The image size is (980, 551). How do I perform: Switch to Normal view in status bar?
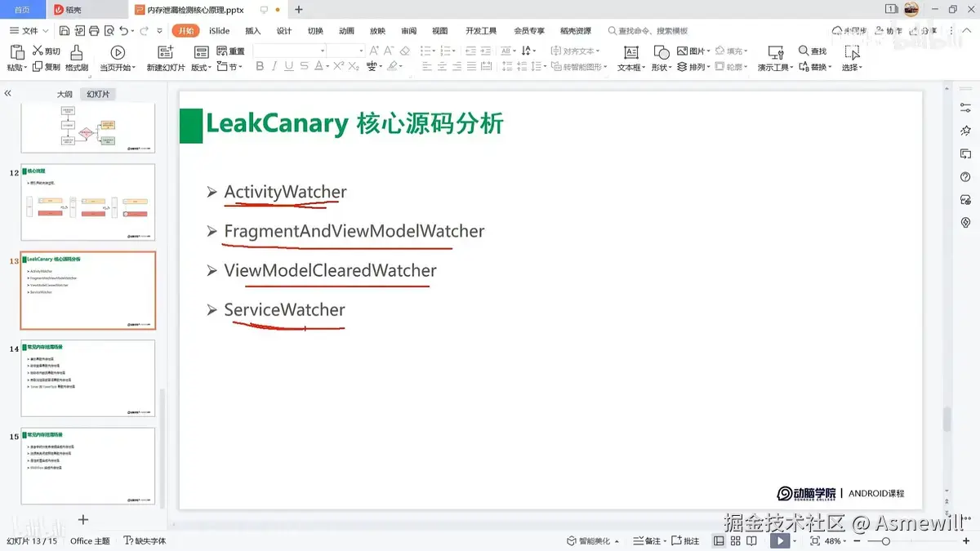point(719,540)
